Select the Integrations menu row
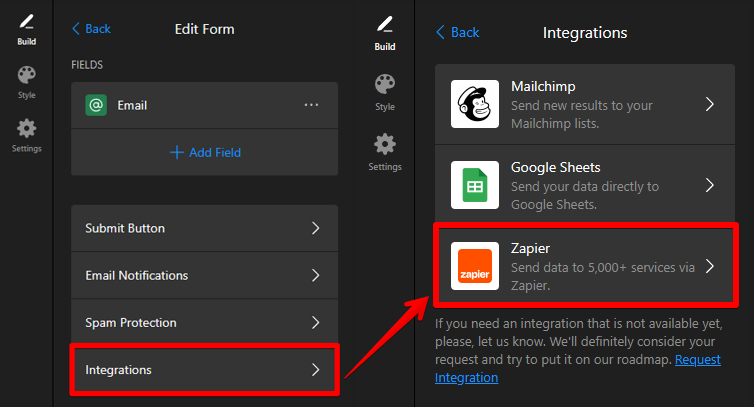 tap(204, 369)
